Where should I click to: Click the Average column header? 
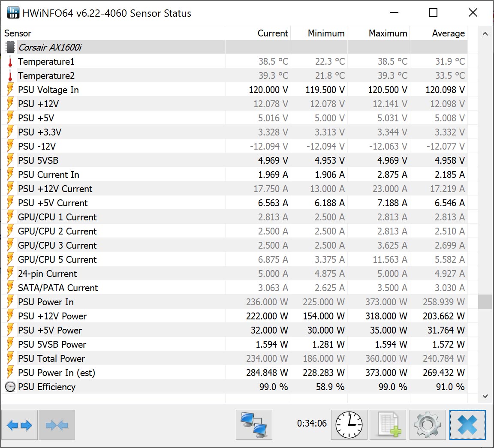pyautogui.click(x=448, y=33)
